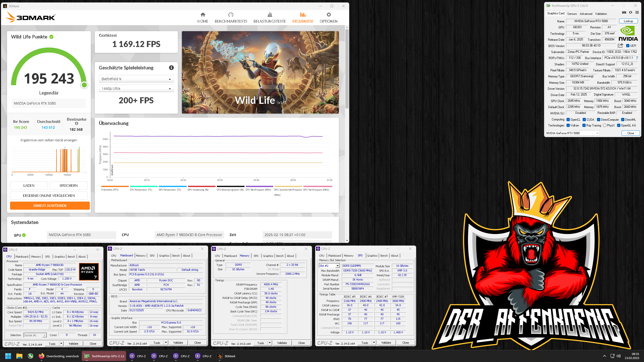Expand Tools arrow in CPU-Z Mainboard window
This screenshot has height=362, width=644.
click(166, 343)
